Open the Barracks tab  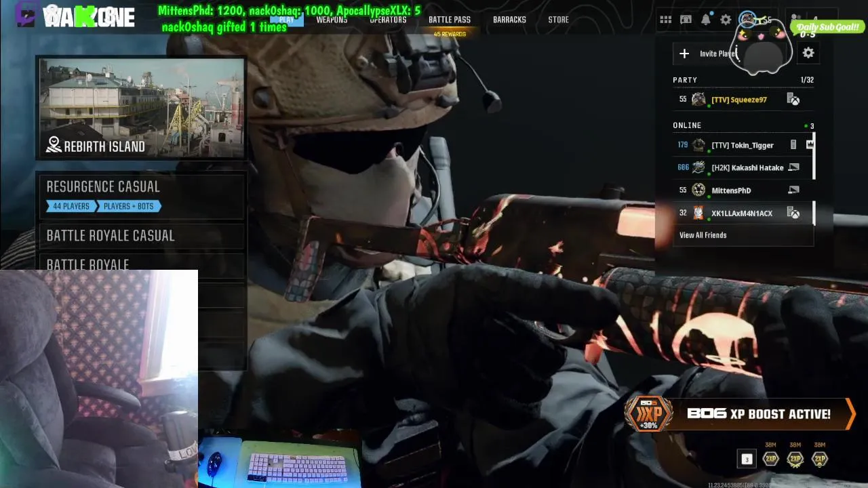tap(509, 20)
